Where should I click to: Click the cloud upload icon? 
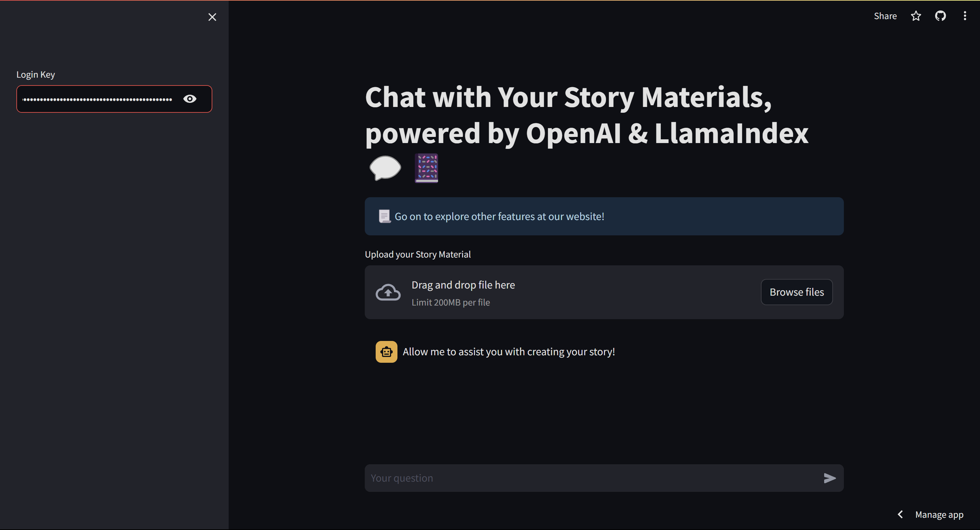(x=388, y=292)
